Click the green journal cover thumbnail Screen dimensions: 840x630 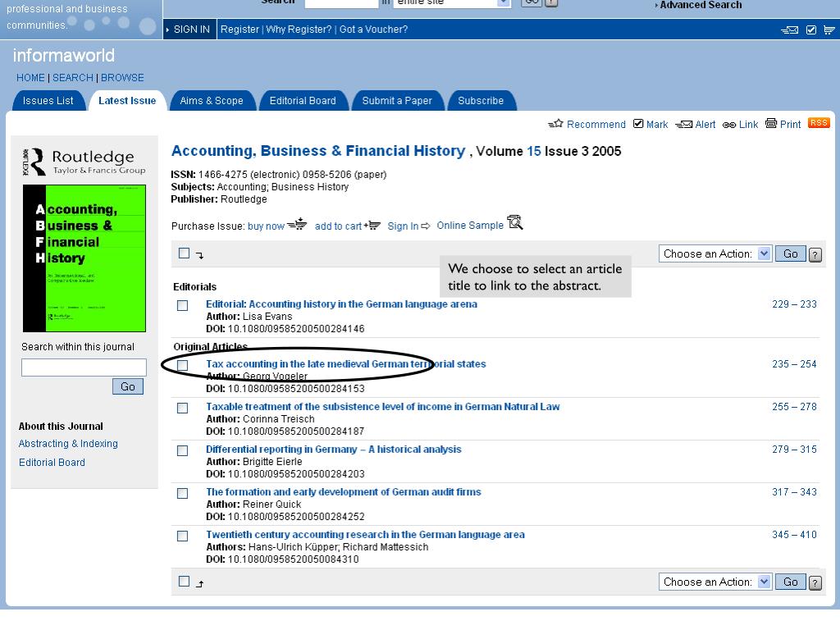84,258
